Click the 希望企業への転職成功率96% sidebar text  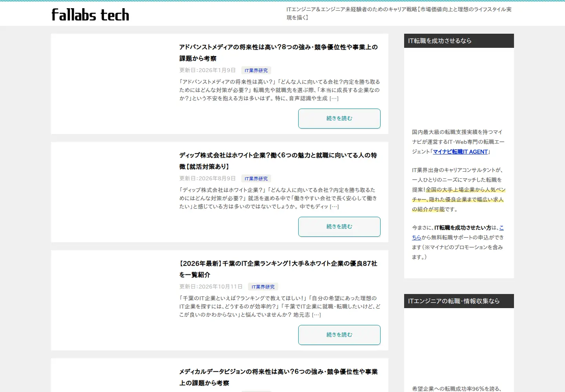[x=457, y=388]
